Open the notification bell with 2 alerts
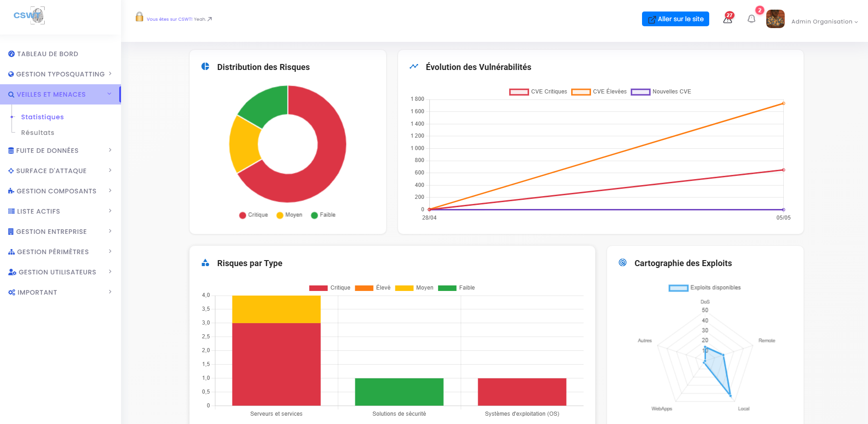The width and height of the screenshot is (868, 424). tap(752, 19)
